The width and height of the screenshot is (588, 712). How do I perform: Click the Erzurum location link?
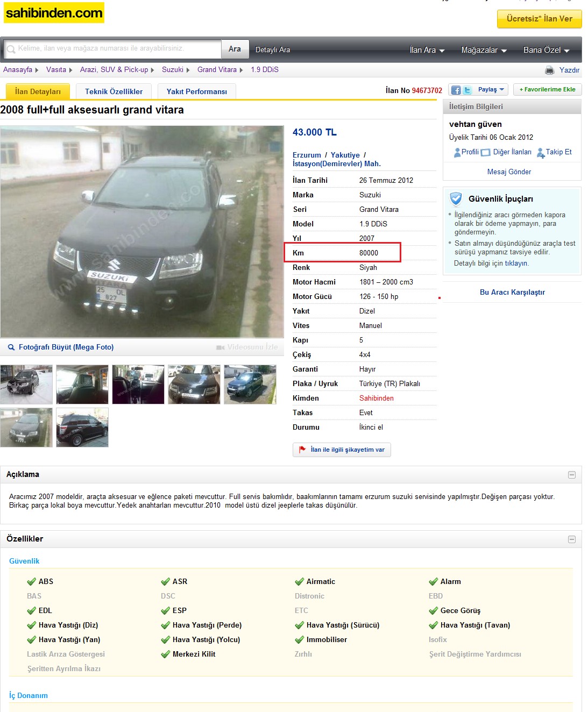click(307, 155)
